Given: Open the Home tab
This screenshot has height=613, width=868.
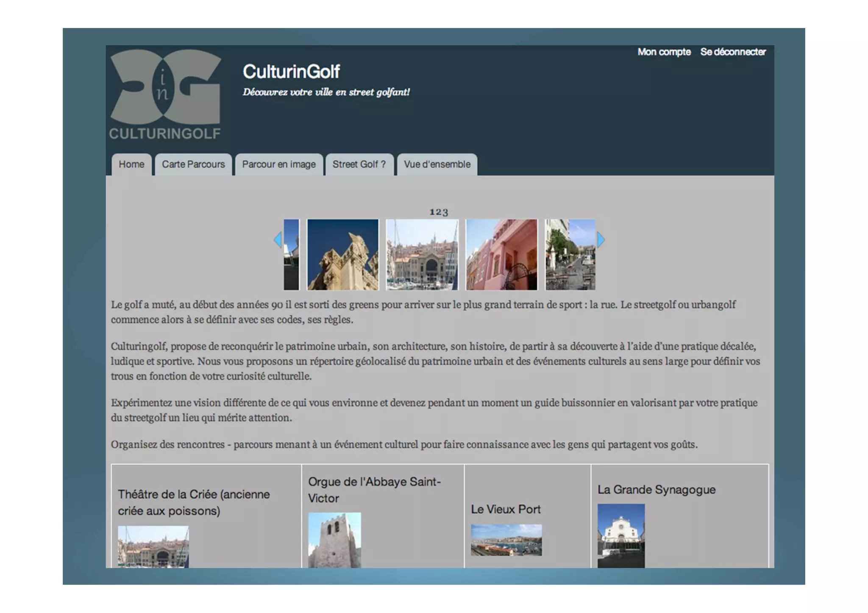Looking at the screenshot, I should [x=131, y=164].
